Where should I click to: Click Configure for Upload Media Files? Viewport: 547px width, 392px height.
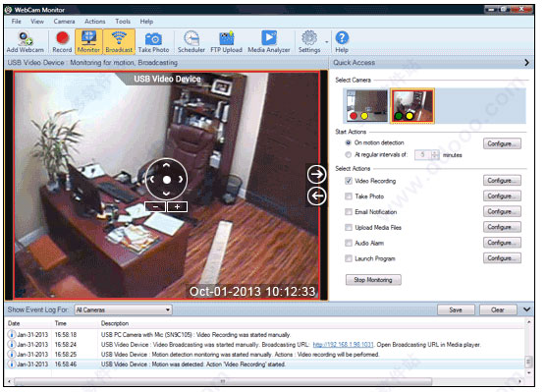pyautogui.click(x=502, y=227)
